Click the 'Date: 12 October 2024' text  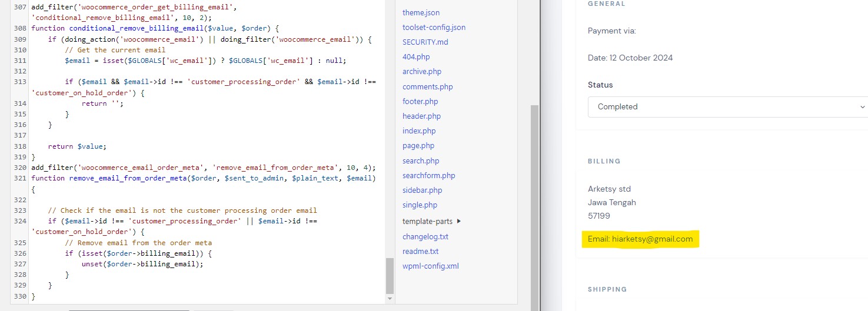[630, 58]
